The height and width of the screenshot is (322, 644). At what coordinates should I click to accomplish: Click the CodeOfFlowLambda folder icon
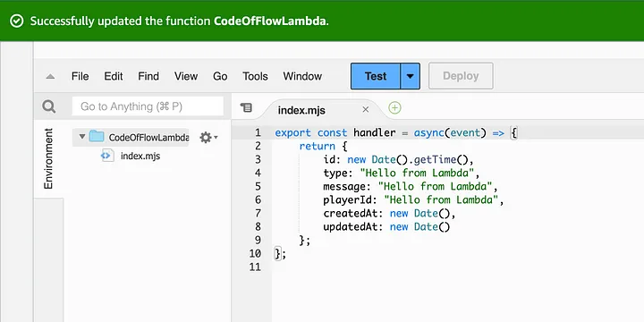(x=97, y=136)
